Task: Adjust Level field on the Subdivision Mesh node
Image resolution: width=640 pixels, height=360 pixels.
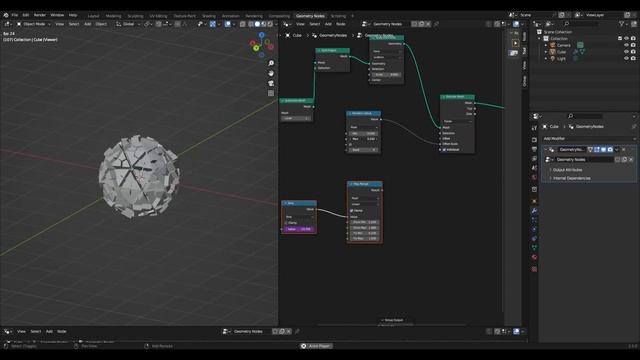Action: coord(296,118)
